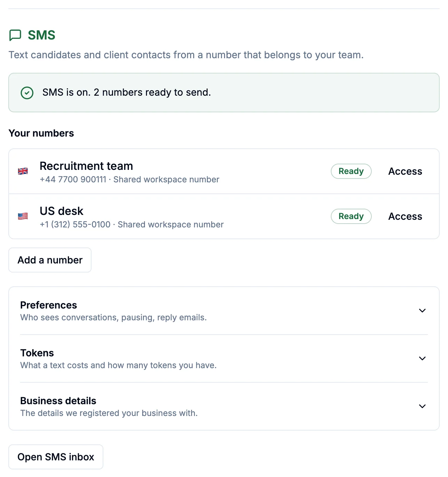Viewport: 448px width, 477px height.
Task: Click the 'Your numbers' heading
Action: (41, 133)
